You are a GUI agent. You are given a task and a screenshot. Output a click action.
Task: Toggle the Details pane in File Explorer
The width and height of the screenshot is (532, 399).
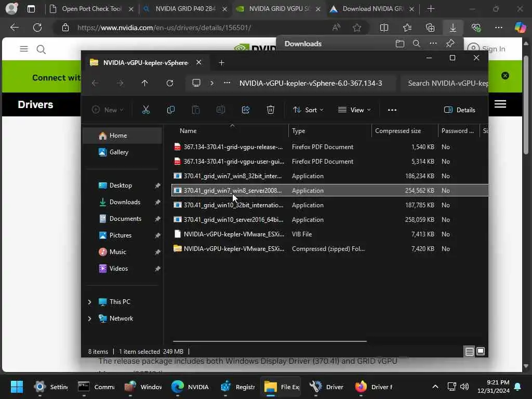[x=459, y=110]
